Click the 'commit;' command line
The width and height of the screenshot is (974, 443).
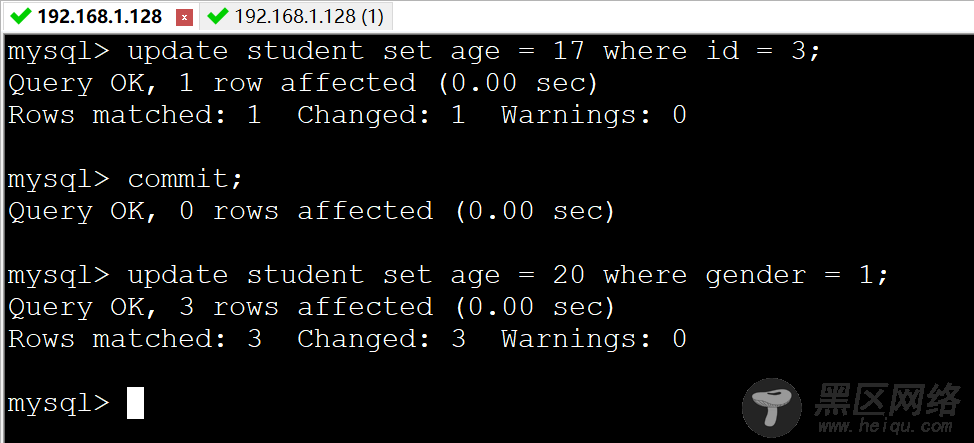(125, 179)
